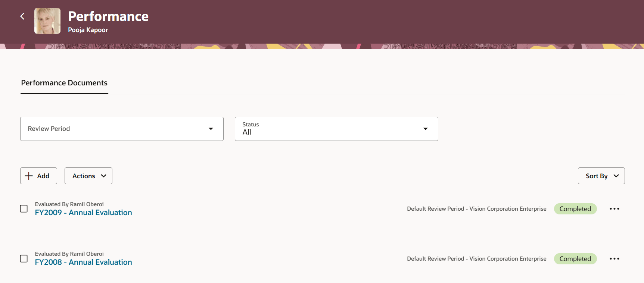Open FY2008 - Annual Evaluation document

(83, 262)
